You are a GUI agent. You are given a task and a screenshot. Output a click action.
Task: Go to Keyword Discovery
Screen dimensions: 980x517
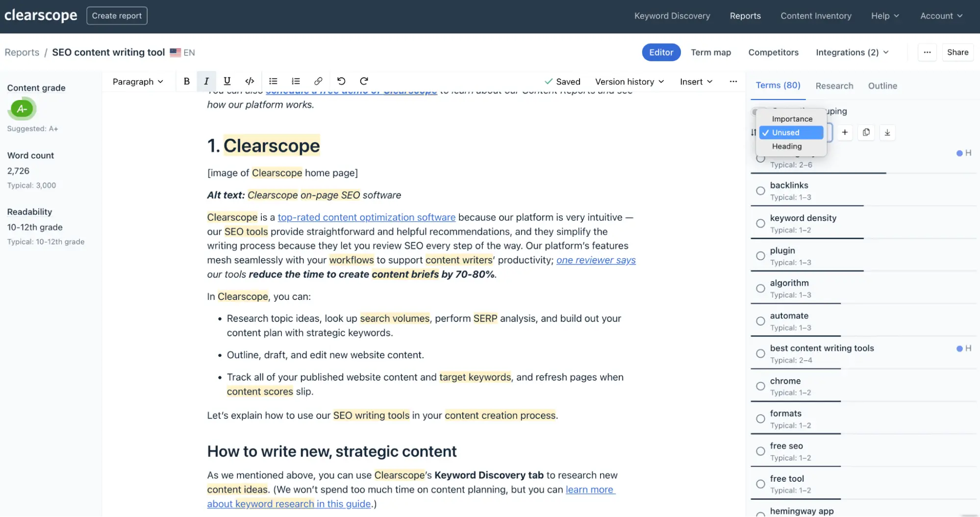(x=672, y=16)
